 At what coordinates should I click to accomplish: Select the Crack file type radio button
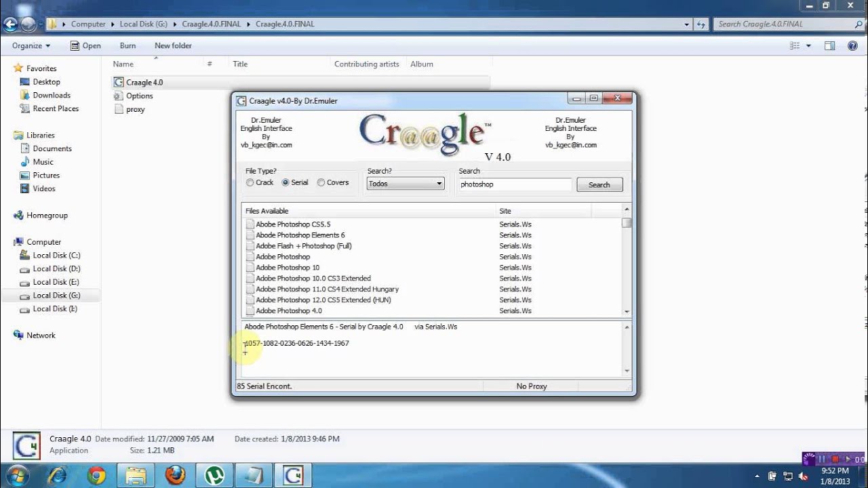click(250, 182)
